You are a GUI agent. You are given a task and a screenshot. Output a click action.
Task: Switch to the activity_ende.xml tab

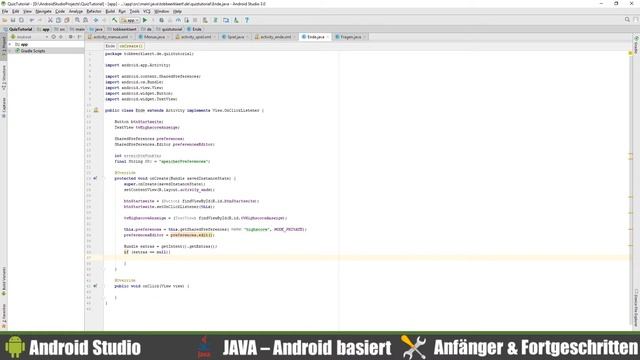(x=276, y=37)
